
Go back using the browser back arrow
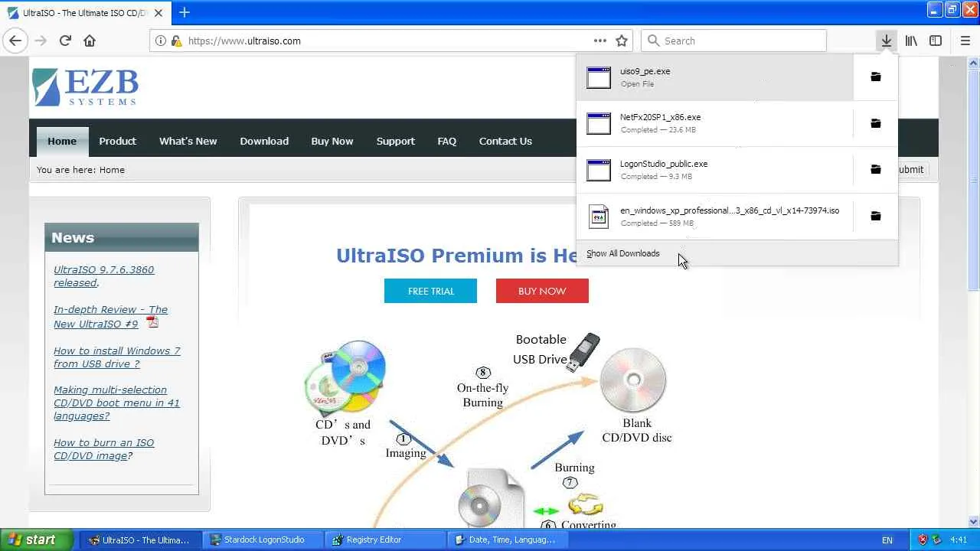[x=15, y=41]
